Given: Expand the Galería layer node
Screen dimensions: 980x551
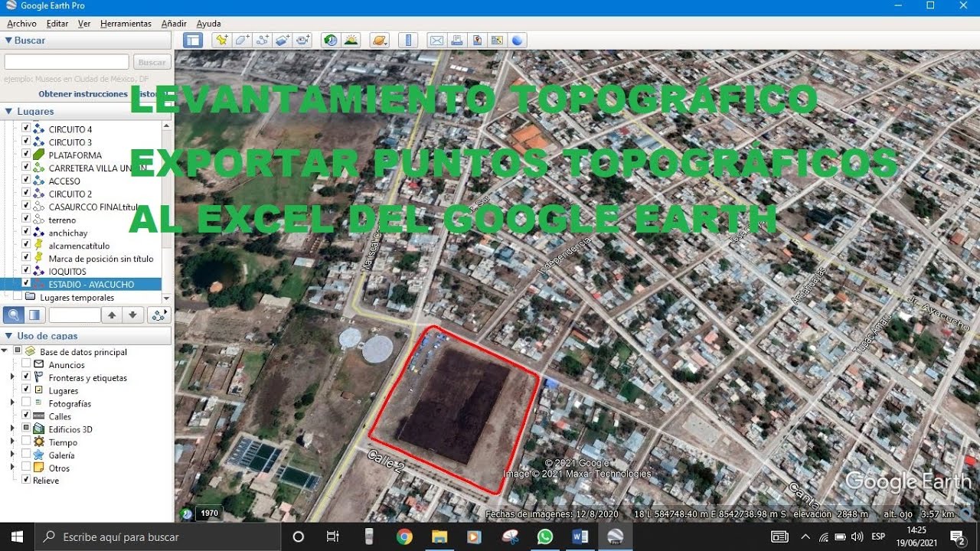Looking at the screenshot, I should 12,455.
